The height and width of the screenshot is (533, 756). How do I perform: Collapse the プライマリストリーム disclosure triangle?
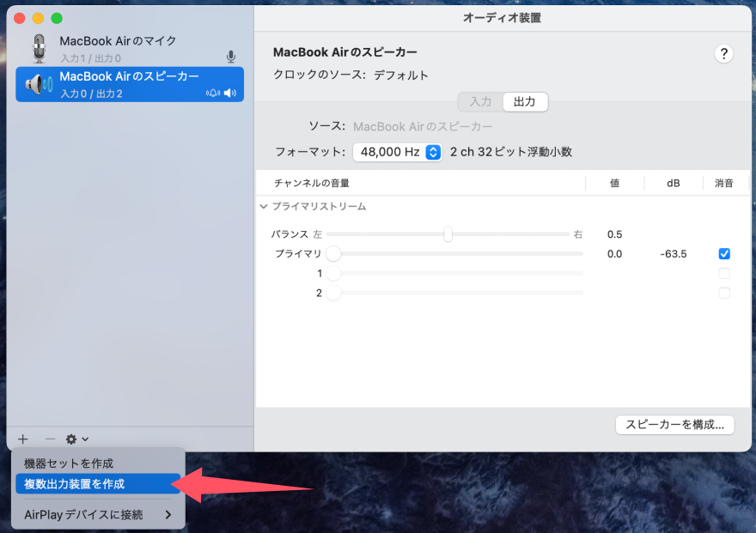(264, 207)
